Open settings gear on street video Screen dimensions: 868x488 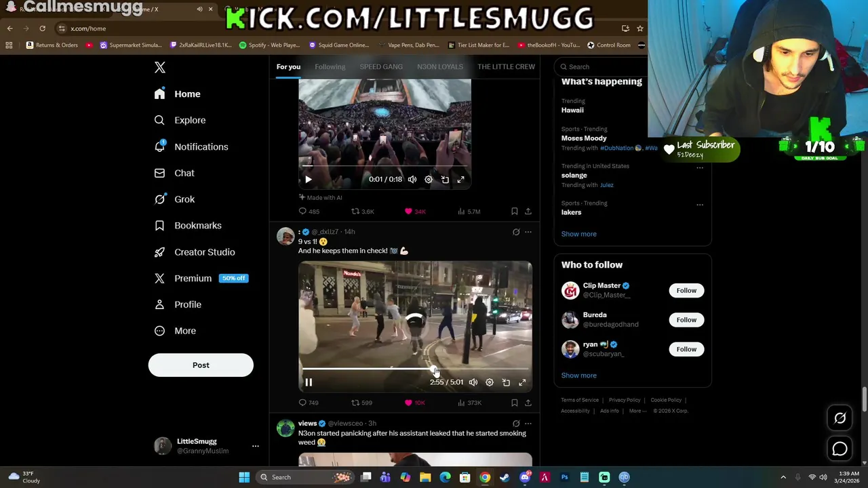click(x=490, y=382)
